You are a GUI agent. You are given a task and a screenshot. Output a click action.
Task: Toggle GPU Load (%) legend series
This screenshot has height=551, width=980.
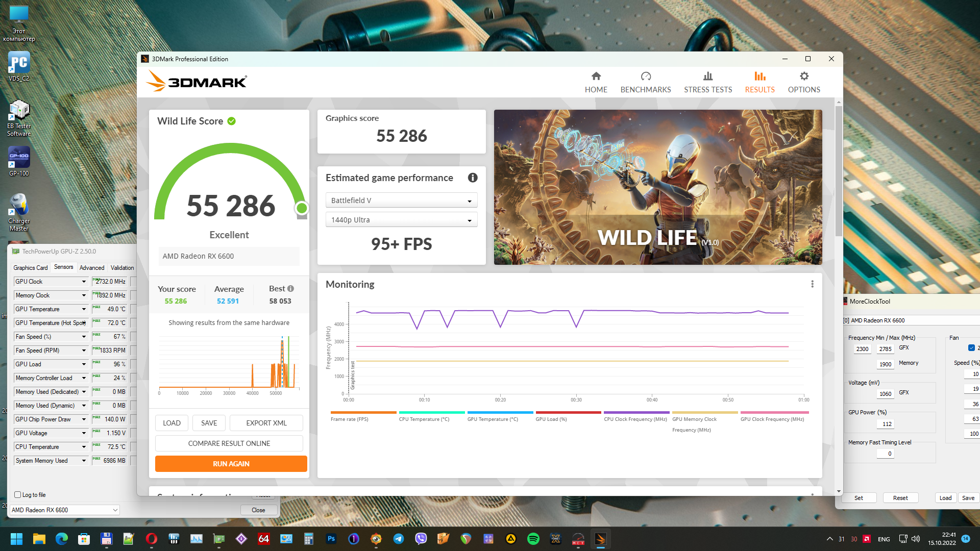tap(569, 417)
